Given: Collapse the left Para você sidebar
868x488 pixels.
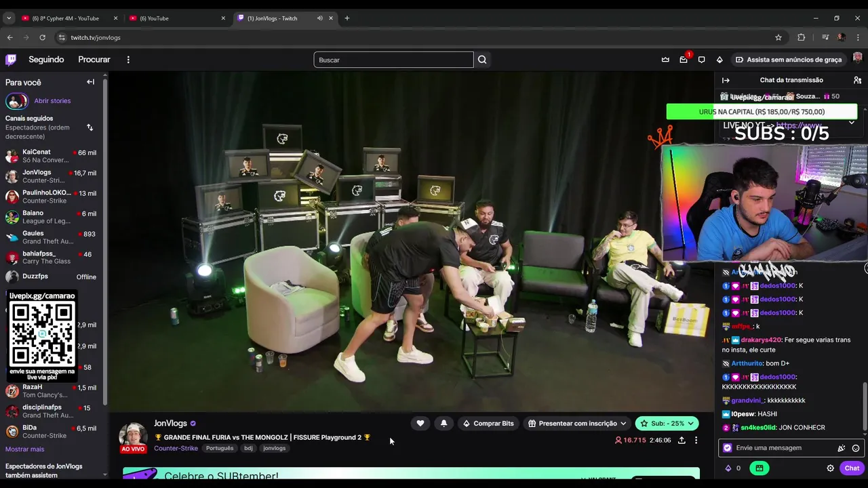Looking at the screenshot, I should [x=90, y=82].
